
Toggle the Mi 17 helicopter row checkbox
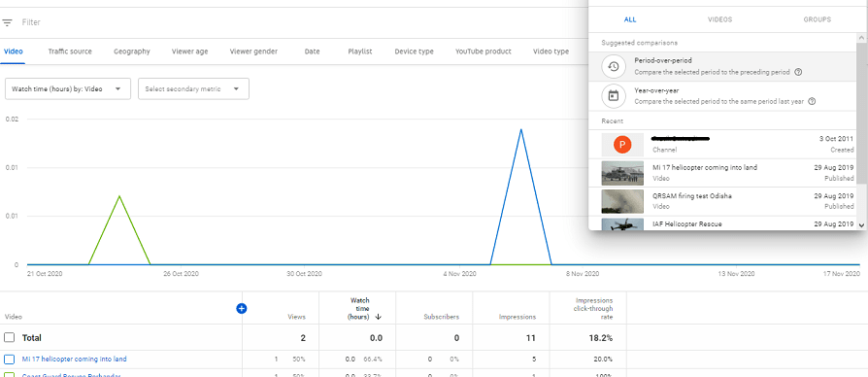click(x=9, y=360)
